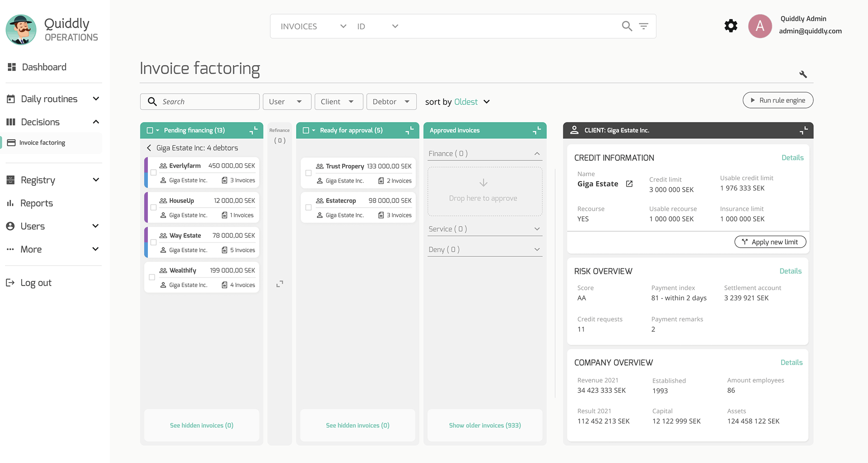Open settings gear icon
Image resolution: width=868 pixels, height=463 pixels.
click(731, 26)
